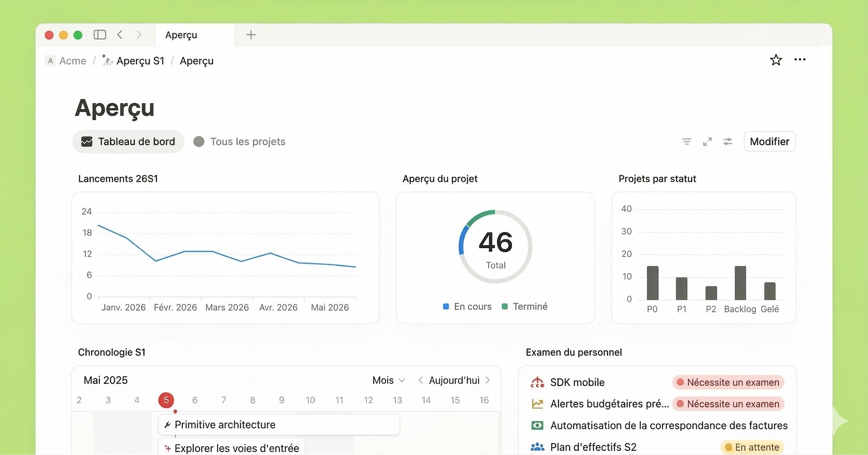Open the Mois view dropdown
The height and width of the screenshot is (455, 868).
[x=388, y=380]
